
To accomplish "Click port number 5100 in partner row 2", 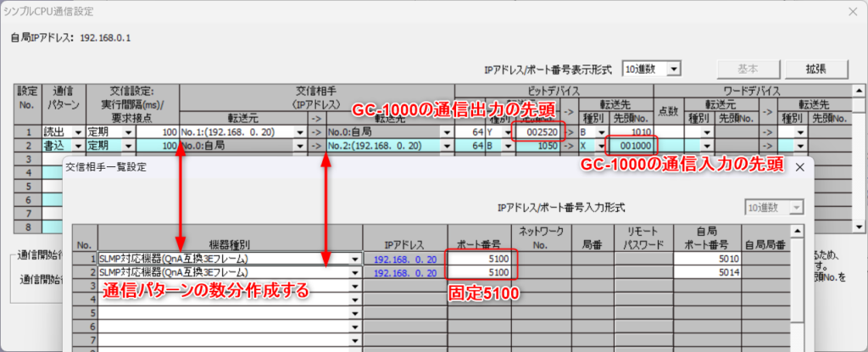I will point(480,272).
